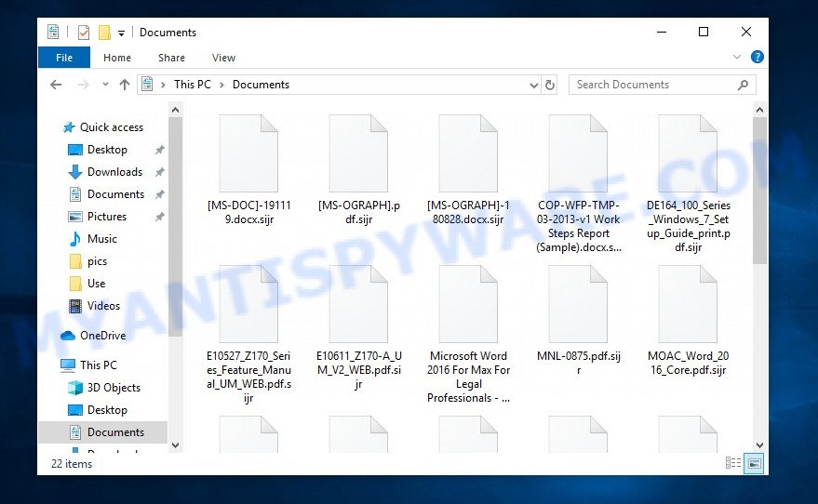Click 'This PC' in the address bar
Viewport: 818px width, 504px height.
[193, 85]
